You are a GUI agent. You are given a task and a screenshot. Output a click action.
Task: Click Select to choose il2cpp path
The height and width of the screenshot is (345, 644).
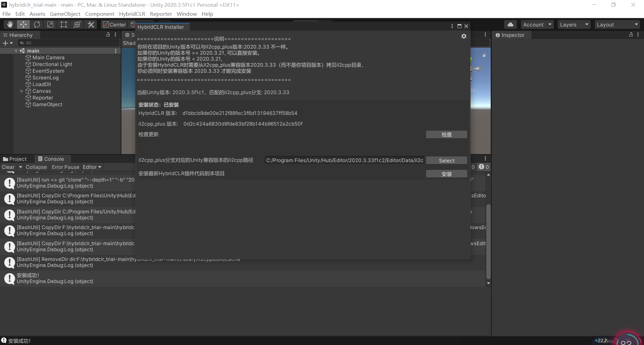click(446, 160)
